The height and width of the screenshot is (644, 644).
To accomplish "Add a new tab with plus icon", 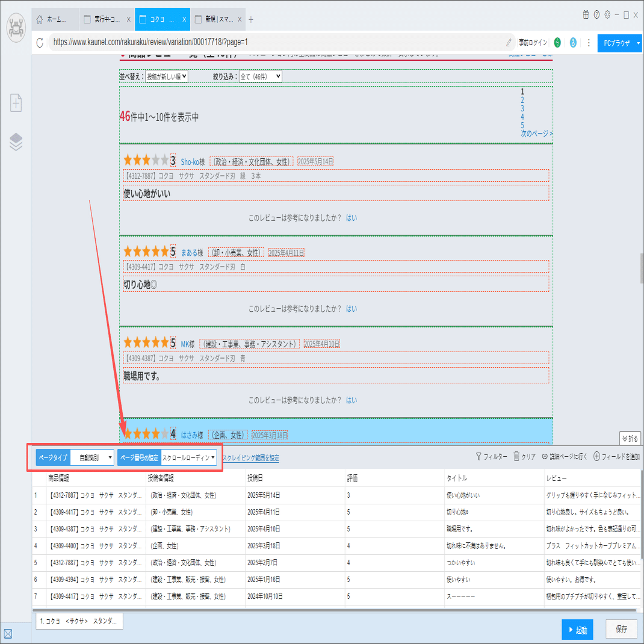I will point(251,19).
